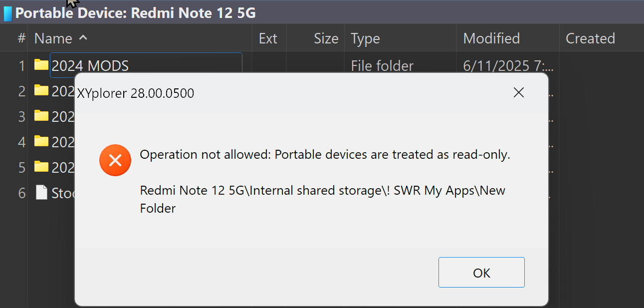Select the folder icon in row 2
Screen dimensions: 644x308
click(x=41, y=91)
